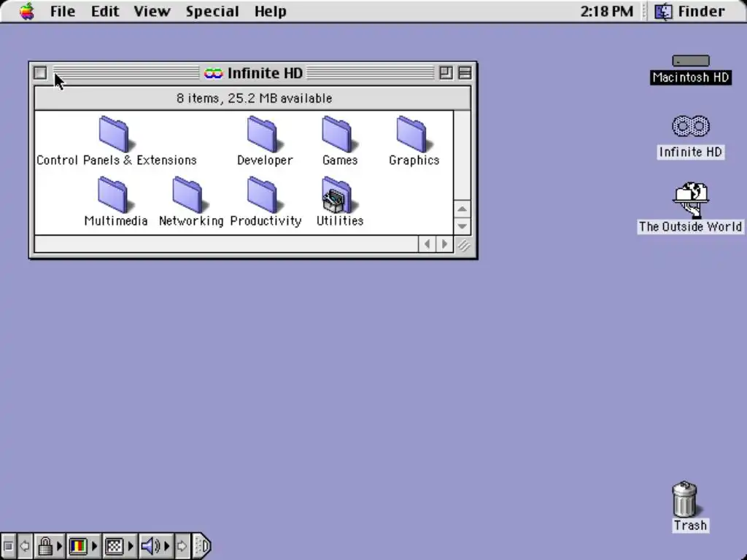Open the Edit menu
The height and width of the screenshot is (560, 747).
click(105, 11)
